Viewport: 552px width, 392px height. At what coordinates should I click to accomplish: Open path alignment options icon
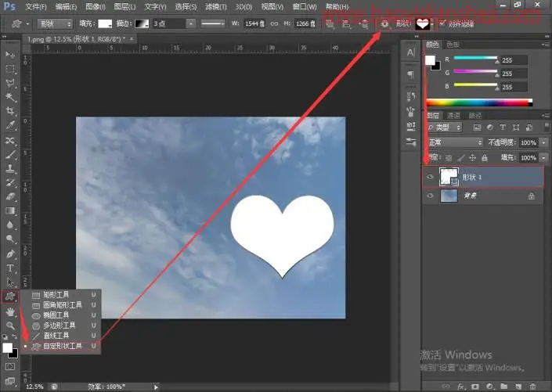coord(346,24)
